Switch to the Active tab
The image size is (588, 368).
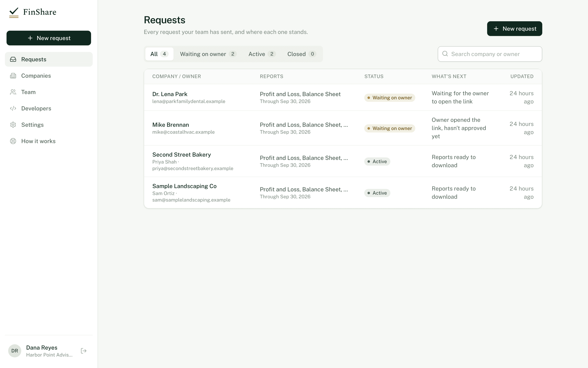262,54
